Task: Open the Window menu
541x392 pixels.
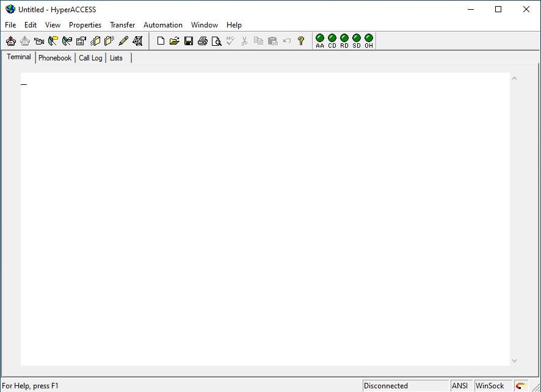Action: pos(205,25)
